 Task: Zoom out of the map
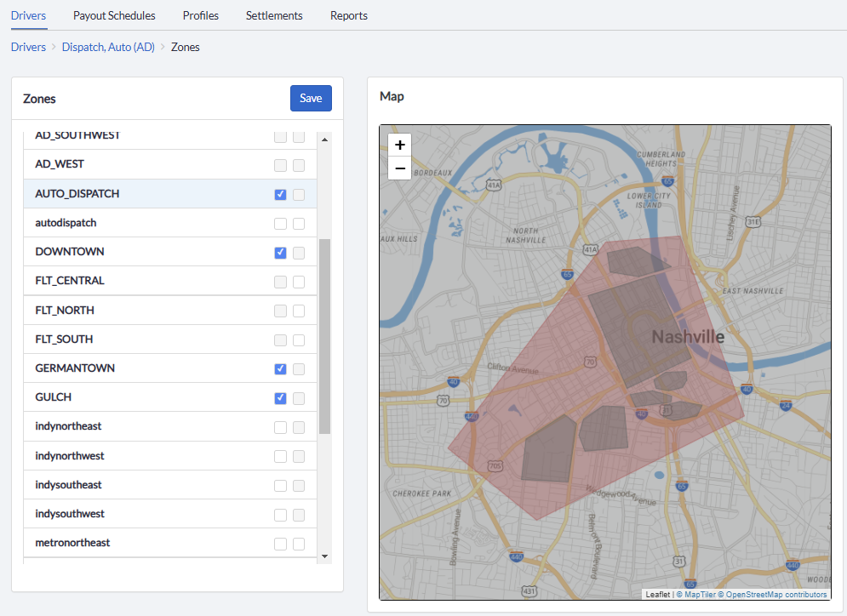399,168
